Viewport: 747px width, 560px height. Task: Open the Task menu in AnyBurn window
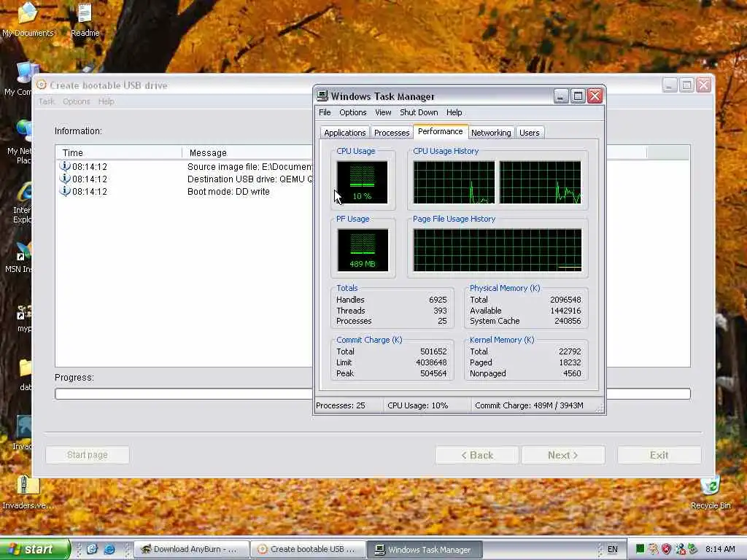(x=46, y=101)
